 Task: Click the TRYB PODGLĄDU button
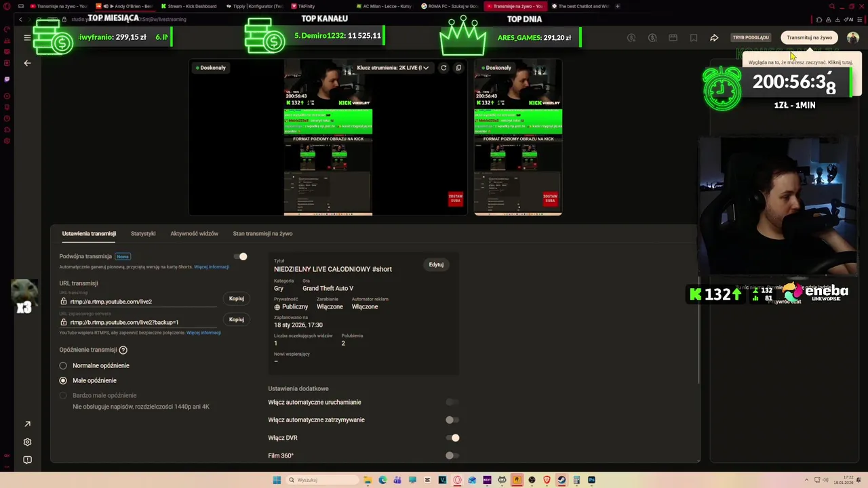pyautogui.click(x=751, y=38)
